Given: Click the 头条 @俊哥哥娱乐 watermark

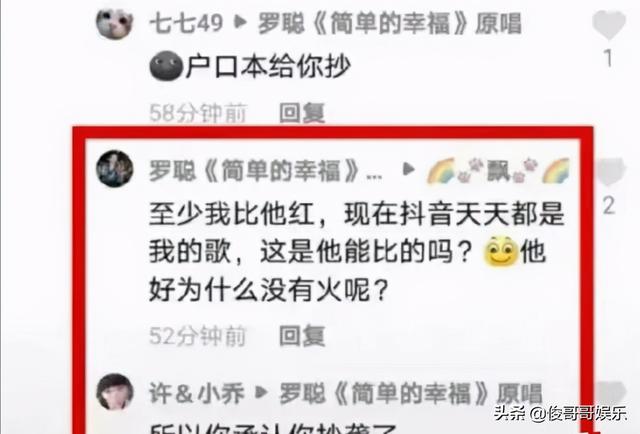Looking at the screenshot, I should [560, 413].
